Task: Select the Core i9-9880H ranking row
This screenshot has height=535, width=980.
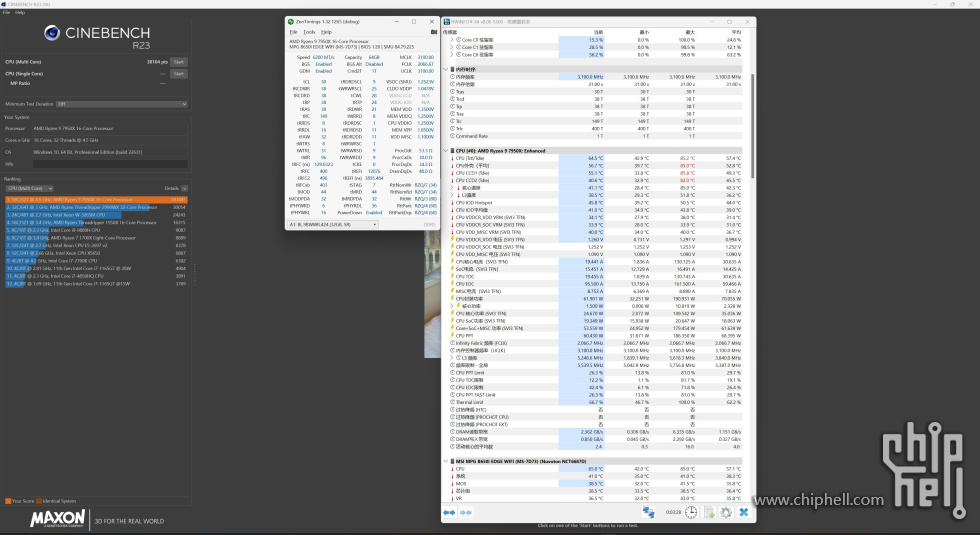Action: 96,230
